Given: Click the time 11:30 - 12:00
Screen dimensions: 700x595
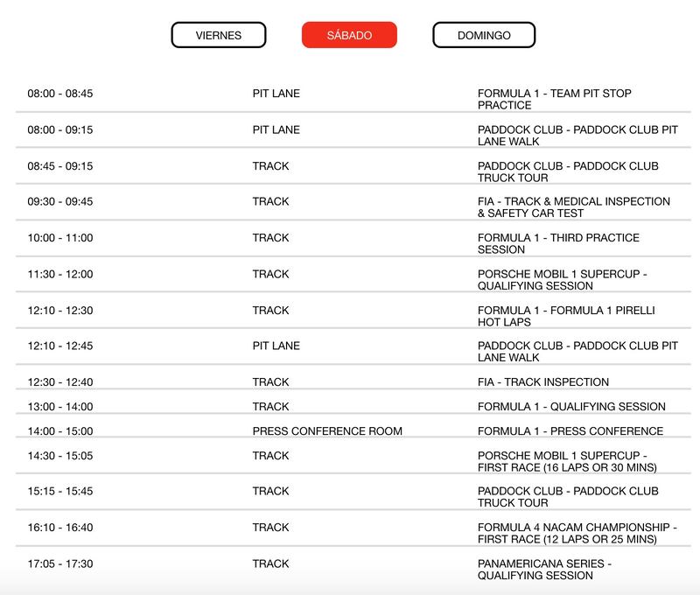Looking at the screenshot, I should point(60,274).
